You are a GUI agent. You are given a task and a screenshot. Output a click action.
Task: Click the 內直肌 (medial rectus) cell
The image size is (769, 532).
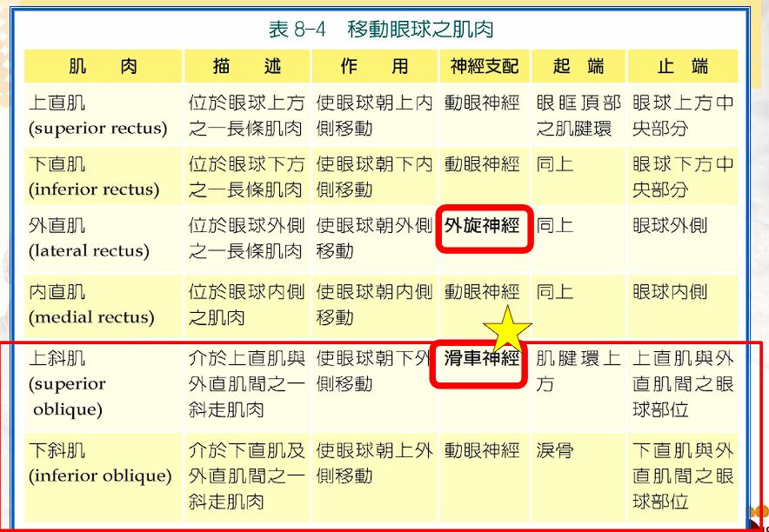pyautogui.click(x=91, y=305)
